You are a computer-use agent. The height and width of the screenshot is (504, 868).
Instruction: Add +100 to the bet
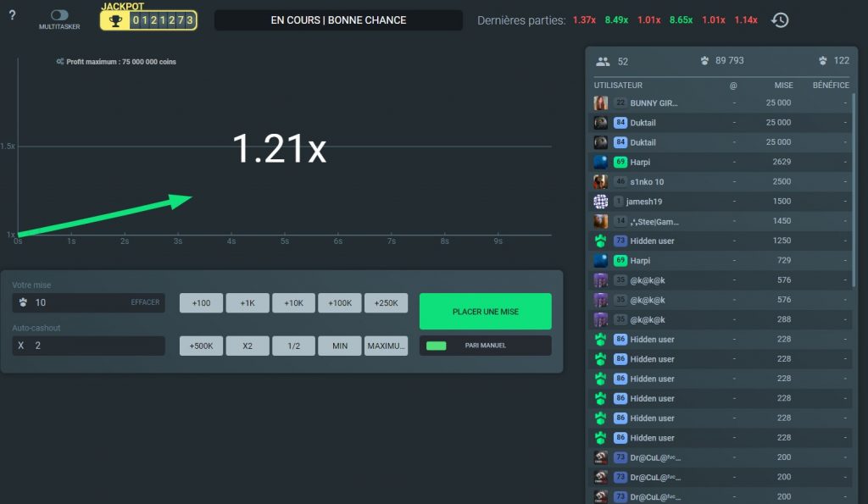click(x=201, y=303)
